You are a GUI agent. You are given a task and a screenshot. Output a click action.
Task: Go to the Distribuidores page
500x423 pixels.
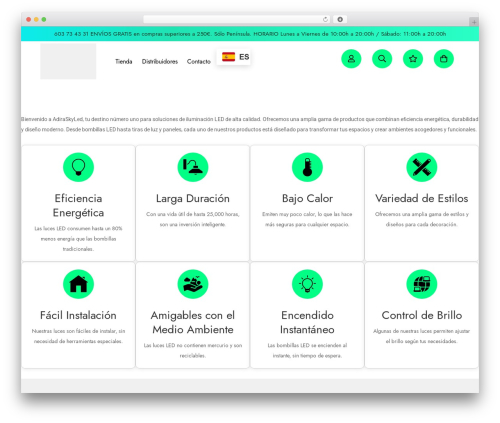(160, 61)
